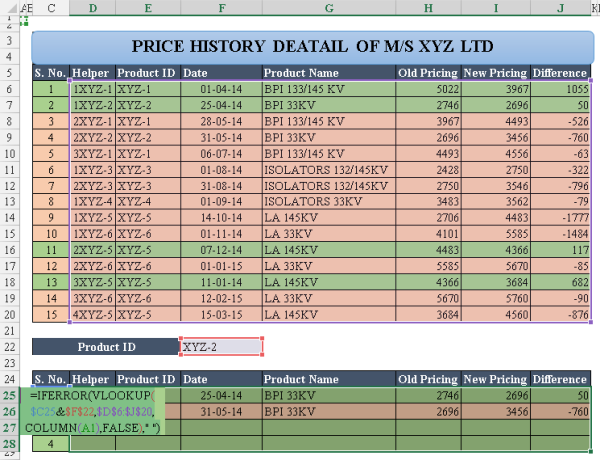Click the XYZ-2 Product ID lookup cell
Viewport: 600px width, 460px height.
(221, 347)
